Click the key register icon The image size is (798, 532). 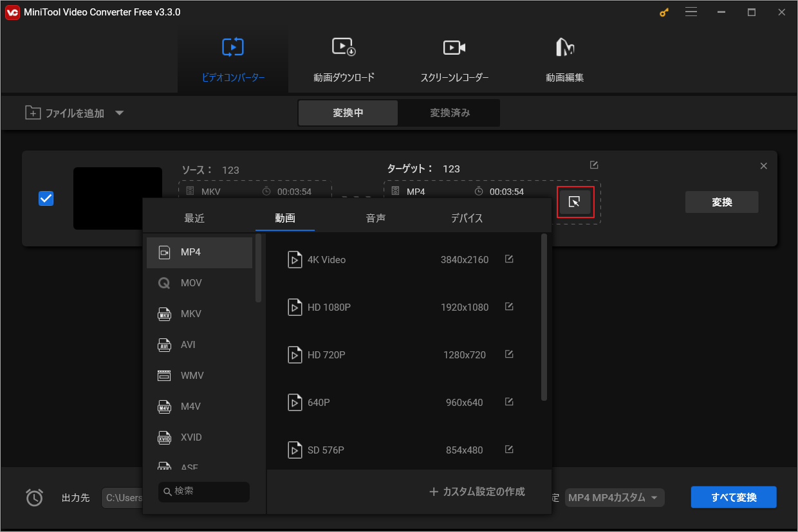[x=665, y=12]
